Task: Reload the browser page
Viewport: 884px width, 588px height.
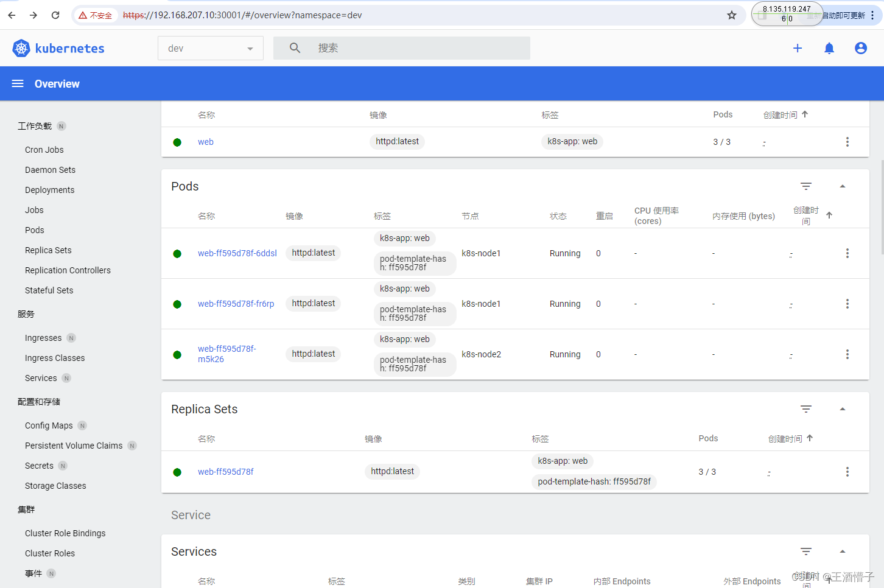Action: click(x=55, y=15)
